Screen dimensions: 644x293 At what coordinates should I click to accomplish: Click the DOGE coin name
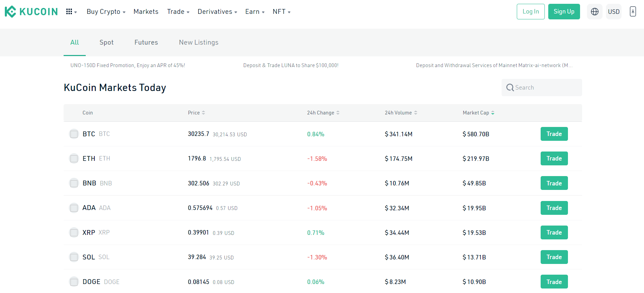(x=91, y=282)
